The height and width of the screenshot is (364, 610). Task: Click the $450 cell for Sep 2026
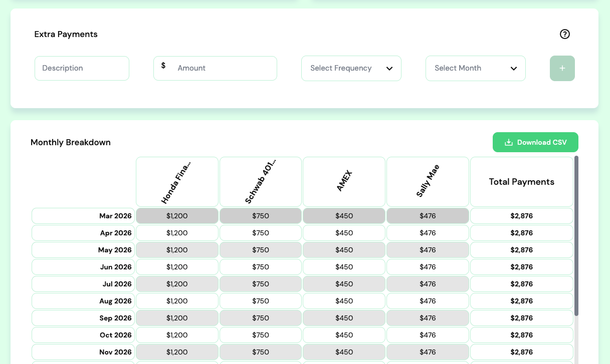[344, 318]
